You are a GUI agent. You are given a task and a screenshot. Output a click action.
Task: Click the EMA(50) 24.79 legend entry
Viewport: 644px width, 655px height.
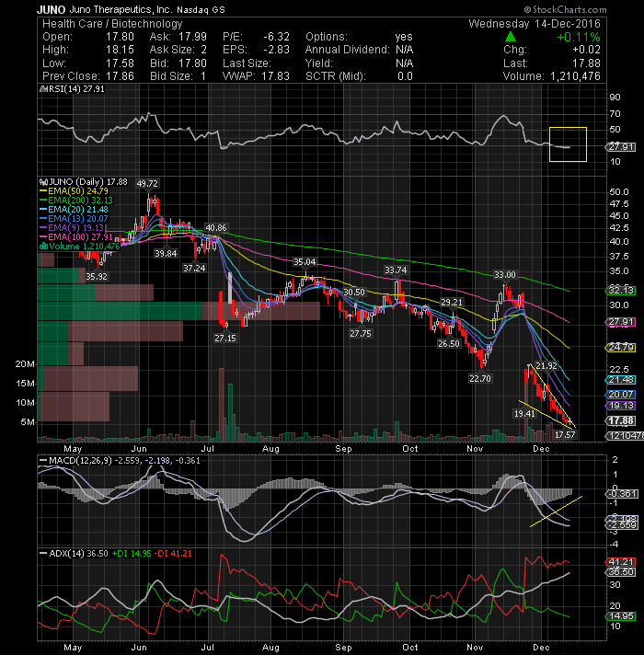click(x=74, y=191)
